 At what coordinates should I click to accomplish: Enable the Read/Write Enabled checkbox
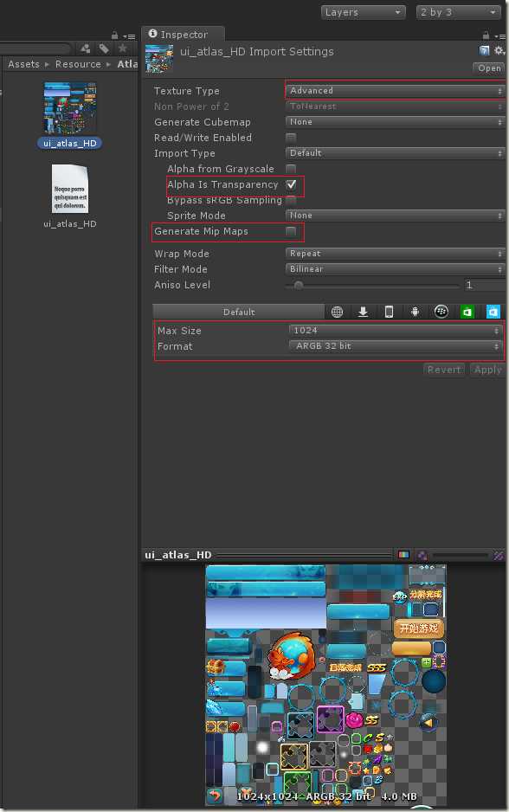pyautogui.click(x=291, y=138)
